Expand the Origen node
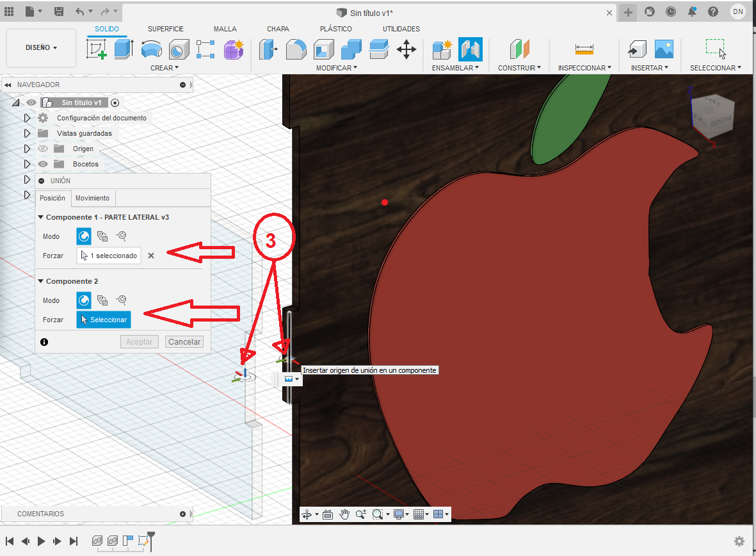This screenshot has height=556, width=756. [x=27, y=149]
